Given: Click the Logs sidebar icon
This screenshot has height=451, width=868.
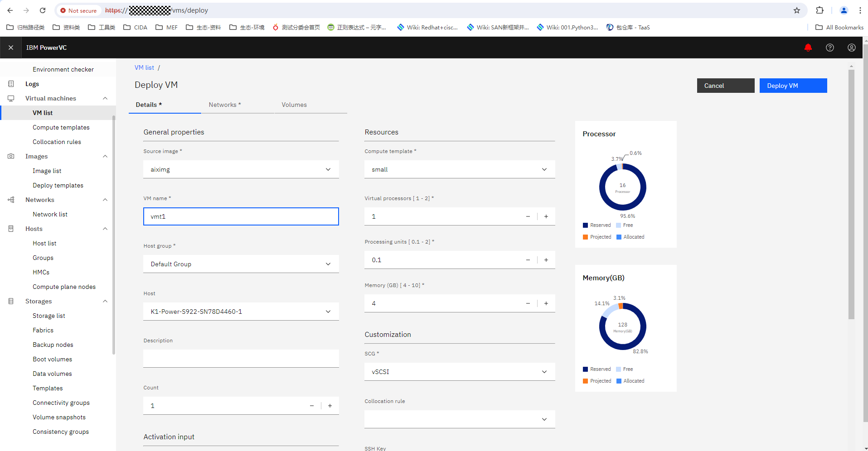Looking at the screenshot, I should coord(11,84).
